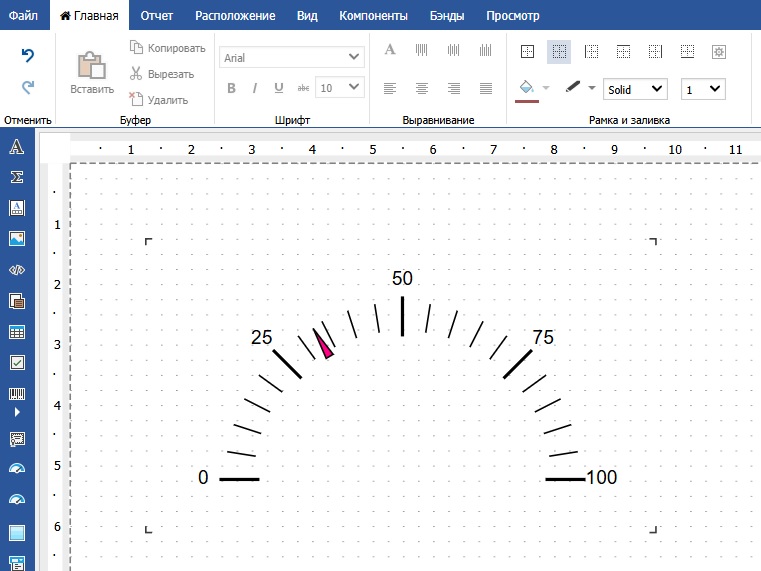Select the Sigma summary component

(x=17, y=177)
